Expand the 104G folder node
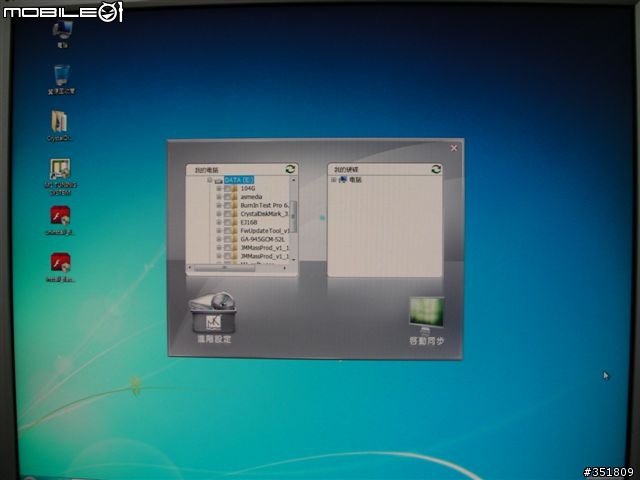 (219, 189)
